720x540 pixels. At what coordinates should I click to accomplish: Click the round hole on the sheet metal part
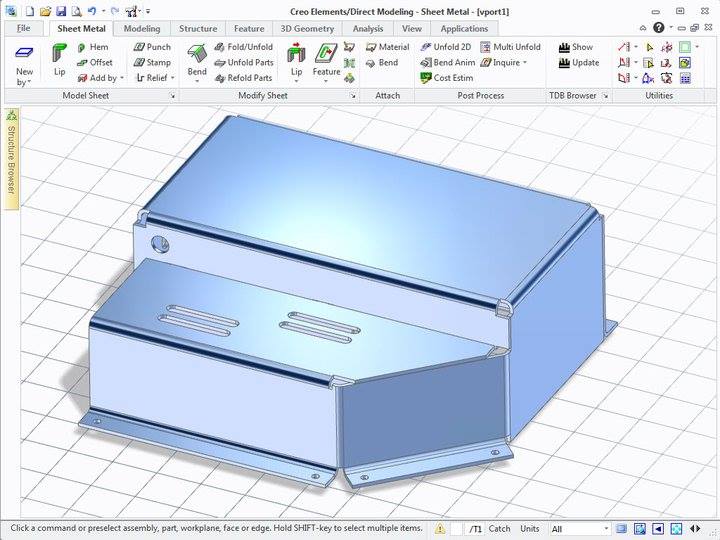(x=160, y=244)
